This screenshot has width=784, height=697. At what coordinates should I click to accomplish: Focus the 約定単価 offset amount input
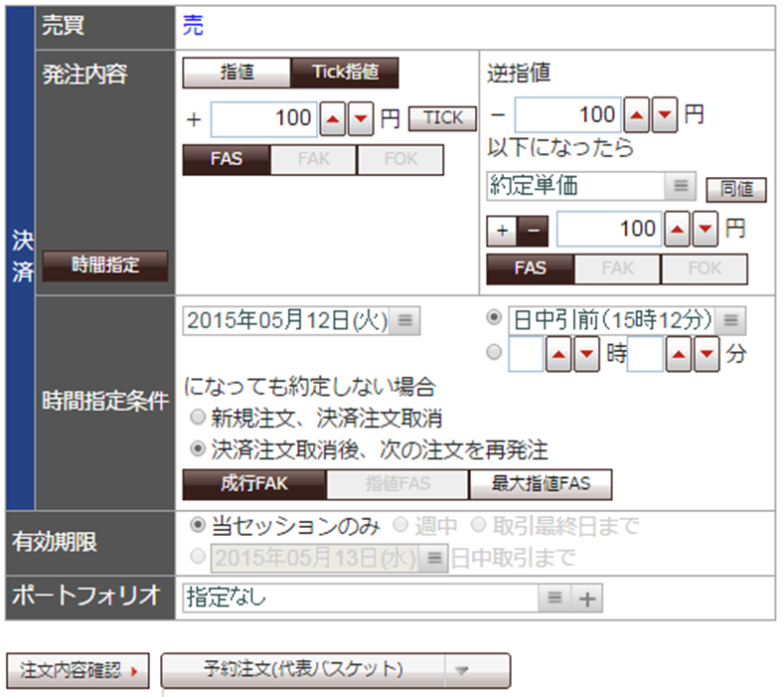(x=609, y=229)
